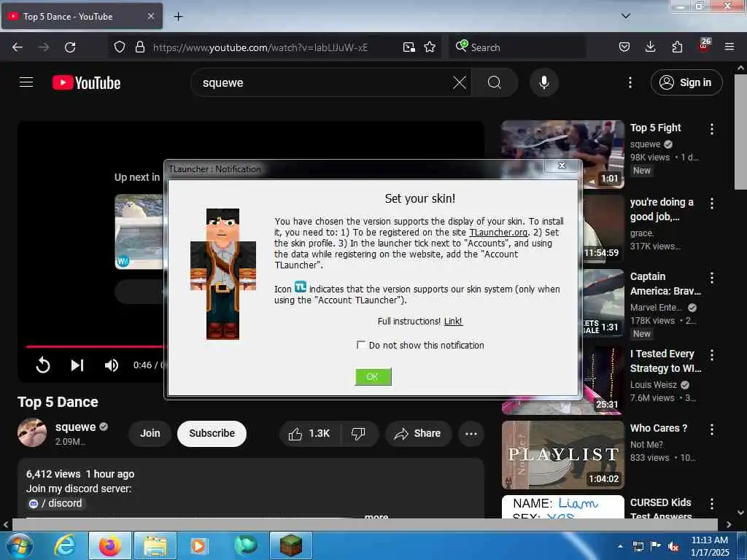The width and height of the screenshot is (747, 560).
Task: Open the extension icon with badge 26
Action: 704,46
